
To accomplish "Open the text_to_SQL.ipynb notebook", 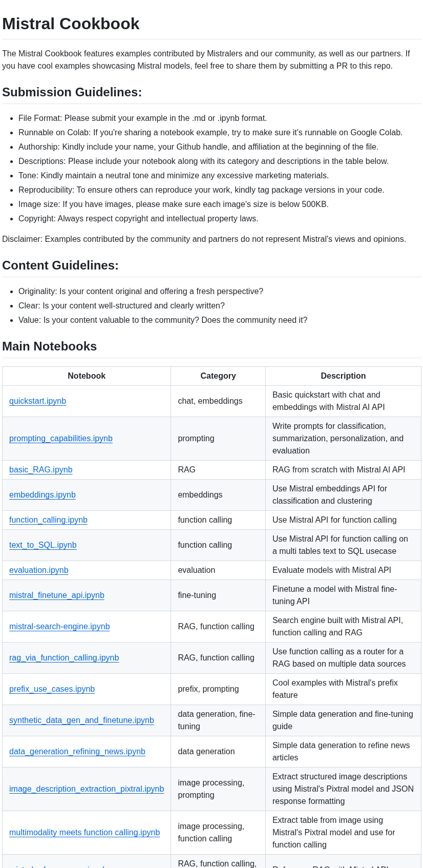I will [43, 545].
